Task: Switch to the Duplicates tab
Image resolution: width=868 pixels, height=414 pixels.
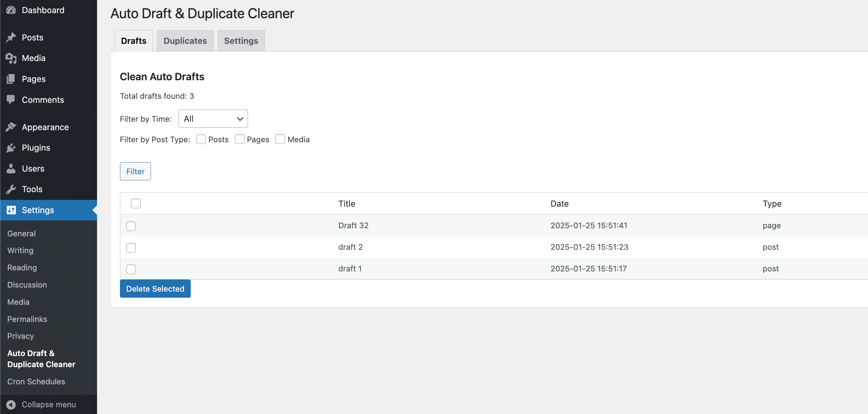Action: click(x=185, y=40)
